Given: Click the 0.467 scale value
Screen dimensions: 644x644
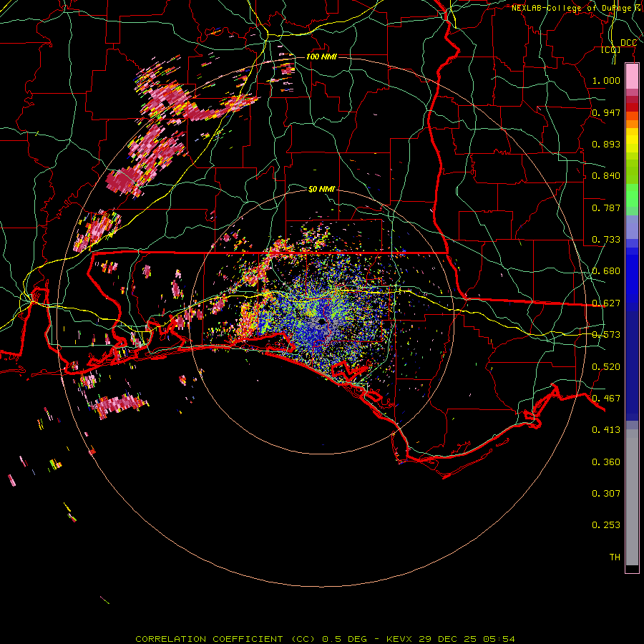Looking at the screenshot, I should pos(606,399).
